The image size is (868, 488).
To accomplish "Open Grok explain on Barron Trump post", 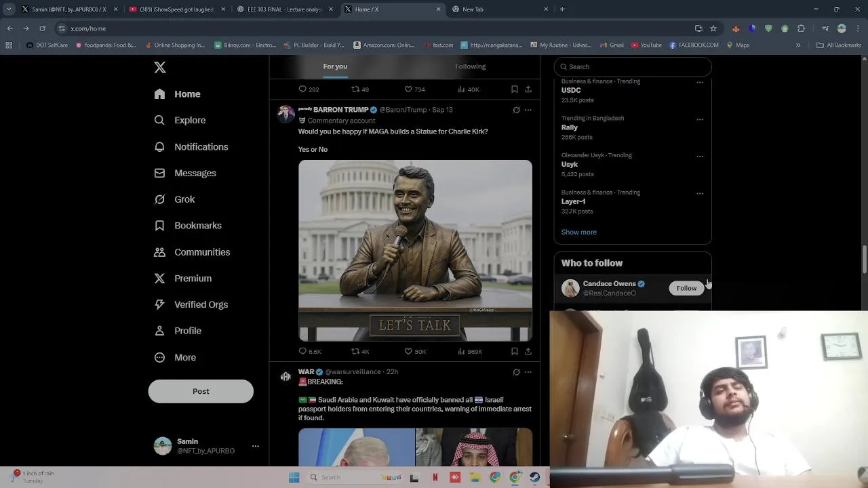I will coord(517,110).
